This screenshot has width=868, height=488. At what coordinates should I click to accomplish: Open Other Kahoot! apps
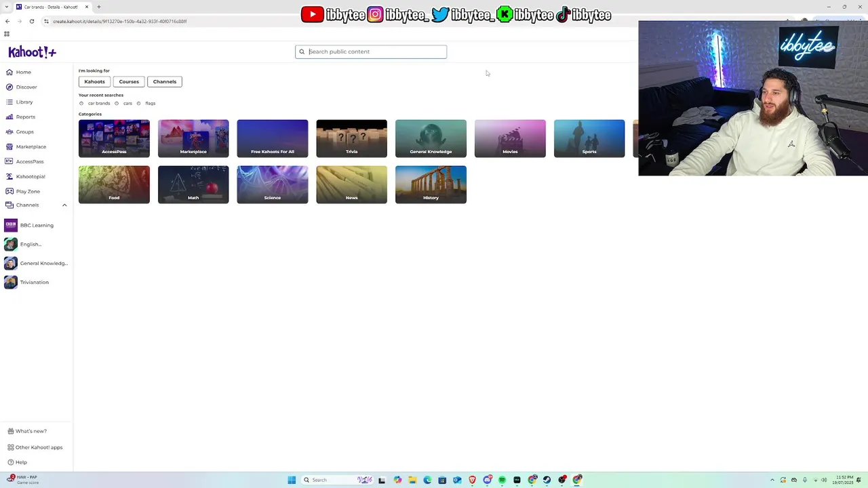(x=35, y=447)
